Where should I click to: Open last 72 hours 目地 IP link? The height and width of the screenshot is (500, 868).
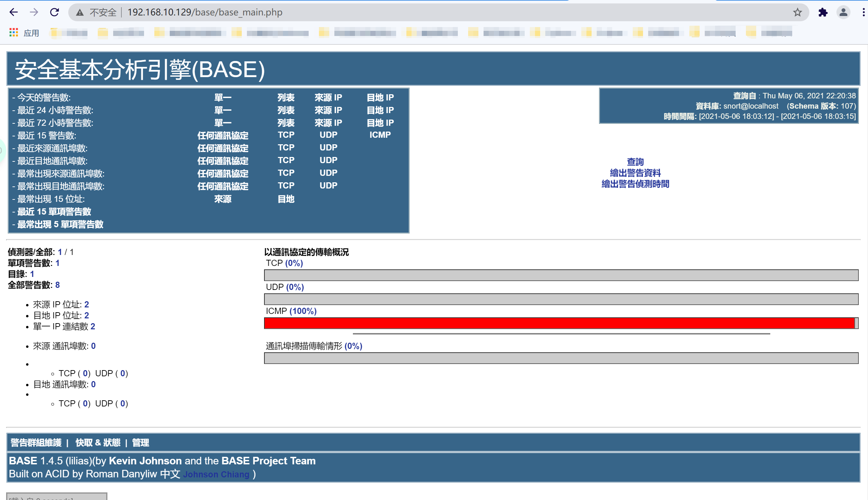pyautogui.click(x=380, y=123)
